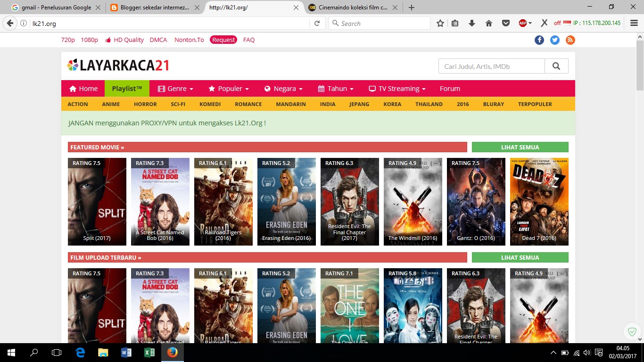The width and height of the screenshot is (644, 362).
Task: Open the Windows notification center
Action: (x=599, y=353)
